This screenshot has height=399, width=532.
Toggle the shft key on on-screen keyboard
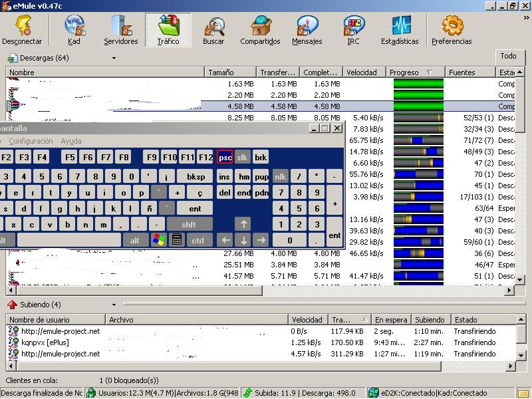click(190, 224)
